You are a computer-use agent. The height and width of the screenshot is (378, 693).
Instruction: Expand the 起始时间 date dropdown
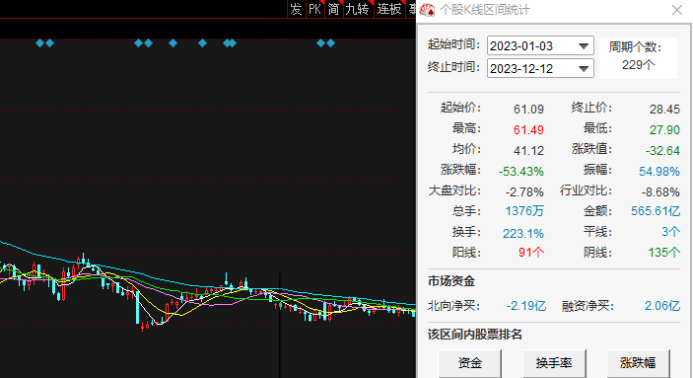(x=583, y=46)
